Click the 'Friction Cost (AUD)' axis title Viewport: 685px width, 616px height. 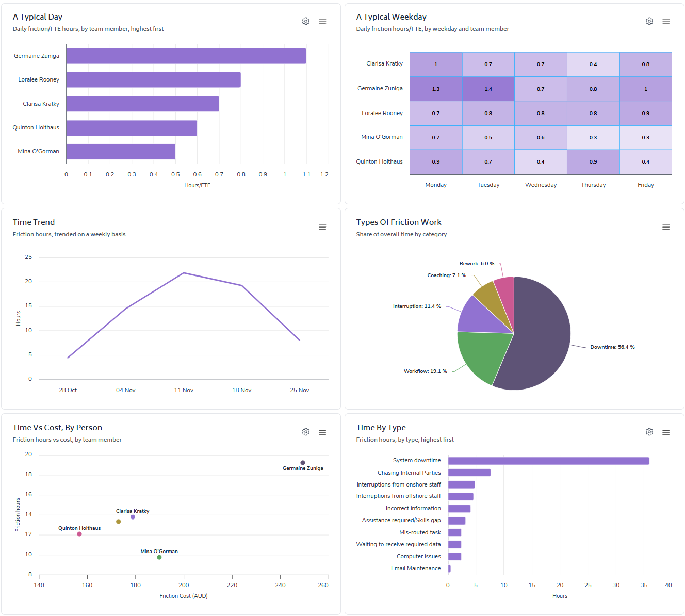(184, 596)
